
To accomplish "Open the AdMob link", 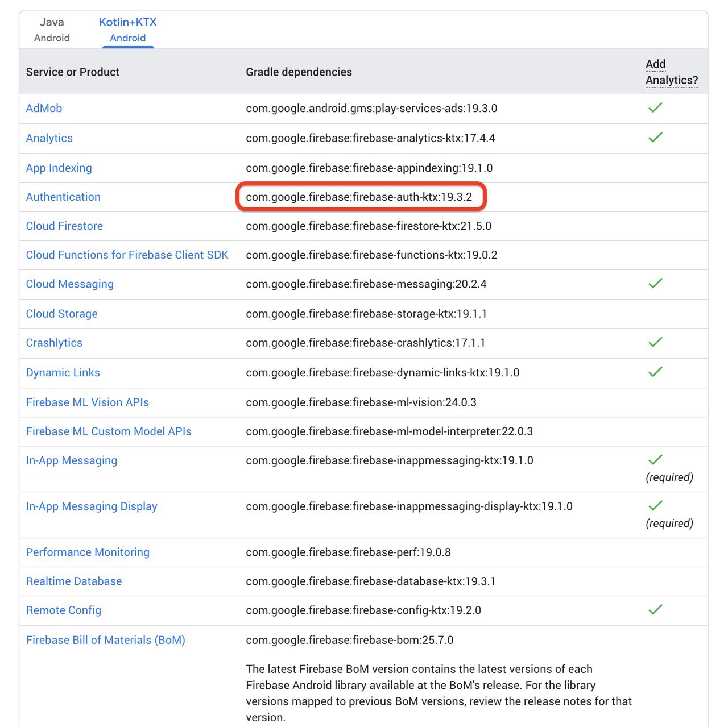I will (44, 108).
